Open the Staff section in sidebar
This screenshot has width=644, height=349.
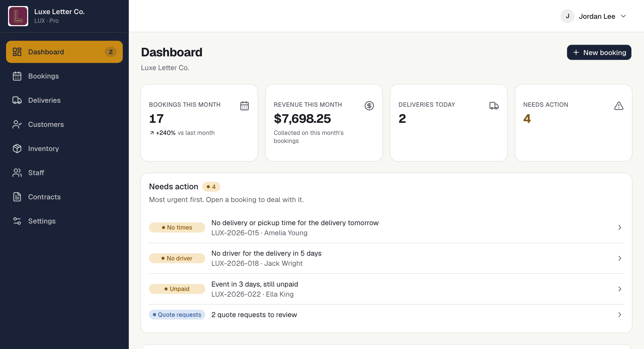point(64,173)
